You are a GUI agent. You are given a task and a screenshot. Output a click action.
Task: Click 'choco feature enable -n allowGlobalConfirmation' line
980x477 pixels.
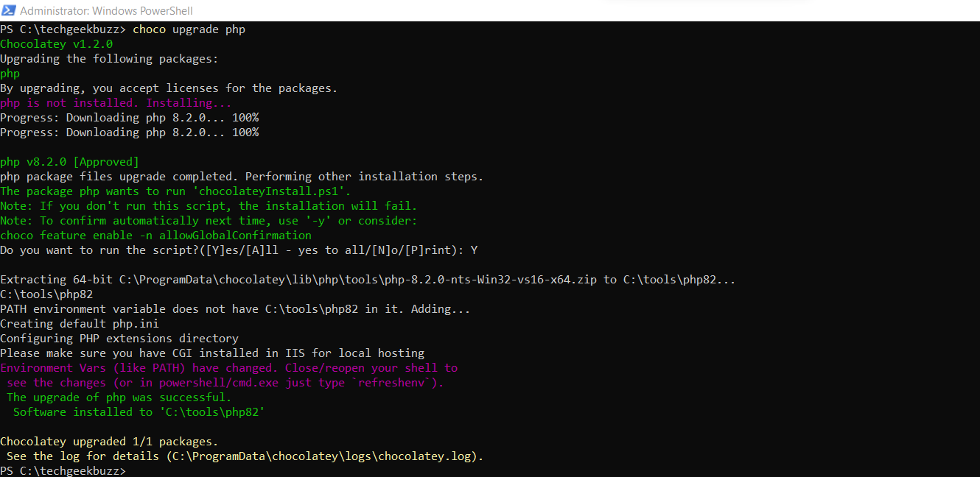coord(155,236)
